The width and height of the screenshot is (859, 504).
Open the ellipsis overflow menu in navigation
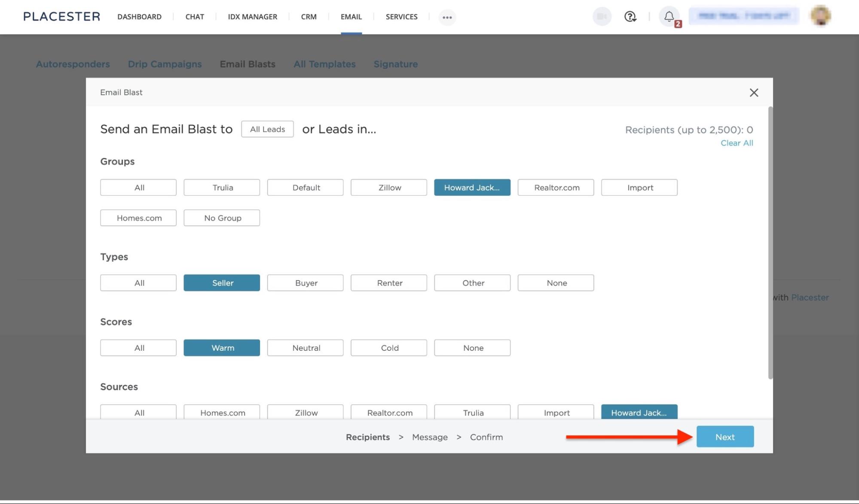(x=447, y=17)
